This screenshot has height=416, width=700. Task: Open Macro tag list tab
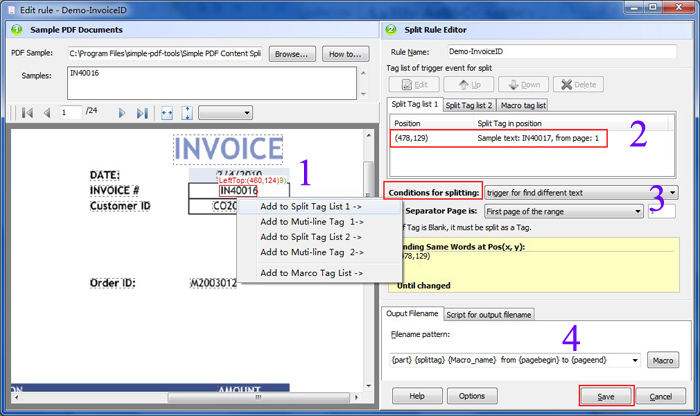(x=523, y=105)
